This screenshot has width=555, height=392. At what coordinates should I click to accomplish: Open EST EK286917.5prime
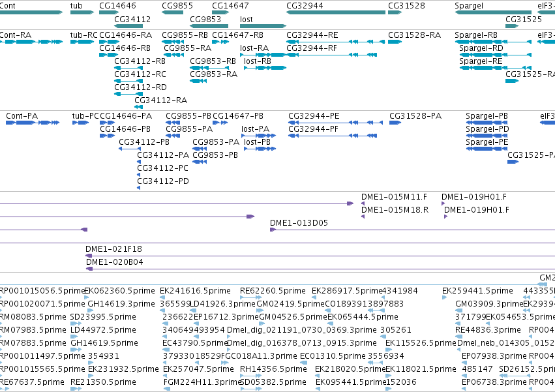314,297
